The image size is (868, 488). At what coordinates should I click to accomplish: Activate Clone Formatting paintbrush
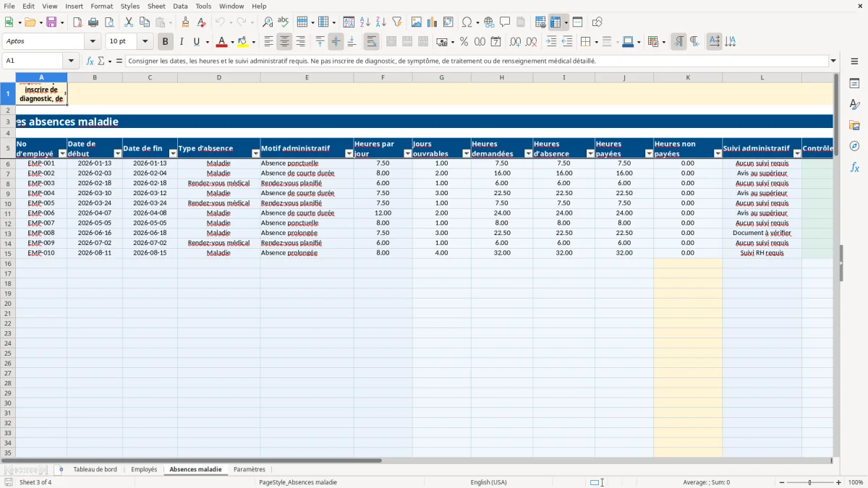tap(185, 22)
